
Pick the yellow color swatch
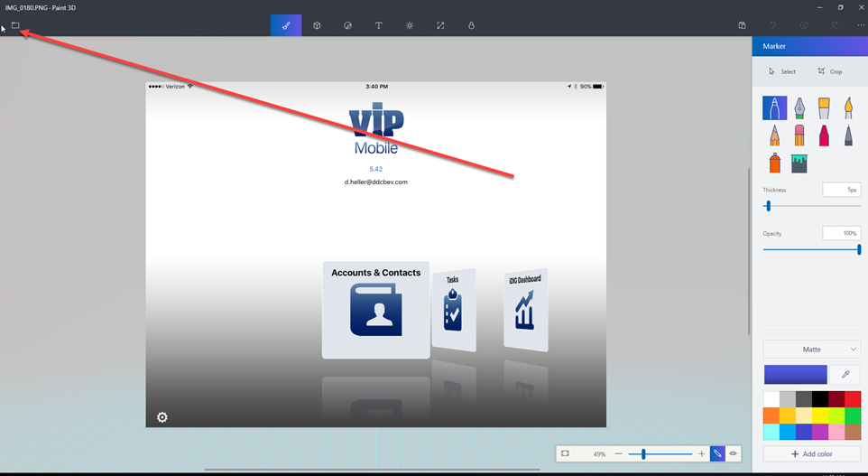[x=820, y=415]
